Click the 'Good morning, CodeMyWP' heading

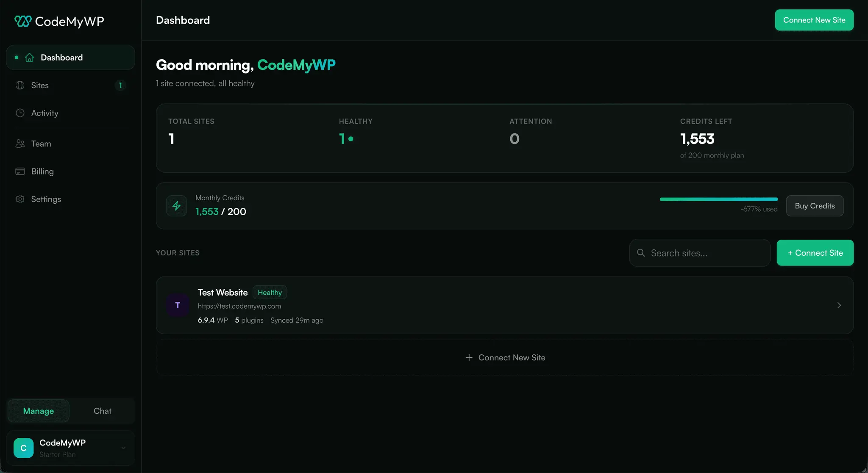pyautogui.click(x=246, y=65)
